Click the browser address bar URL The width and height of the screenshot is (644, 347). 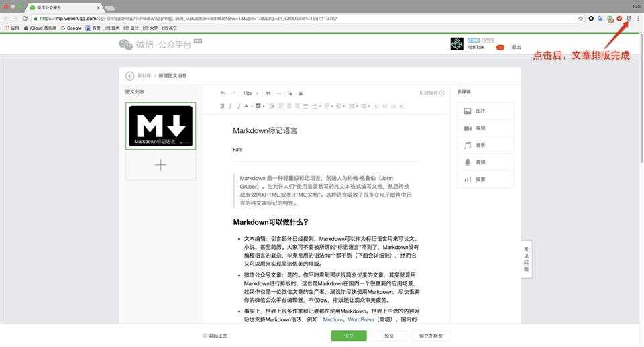point(189,19)
